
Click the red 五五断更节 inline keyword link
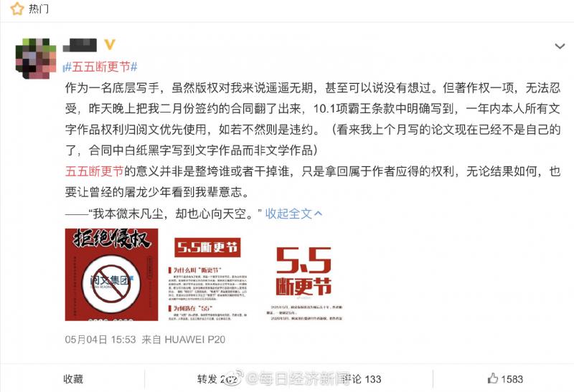95,171
